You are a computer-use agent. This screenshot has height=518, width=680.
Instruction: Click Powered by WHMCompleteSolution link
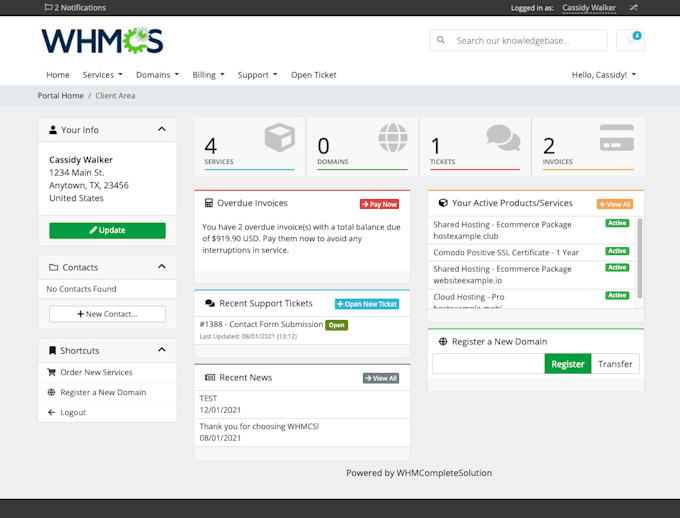pyautogui.click(x=419, y=473)
